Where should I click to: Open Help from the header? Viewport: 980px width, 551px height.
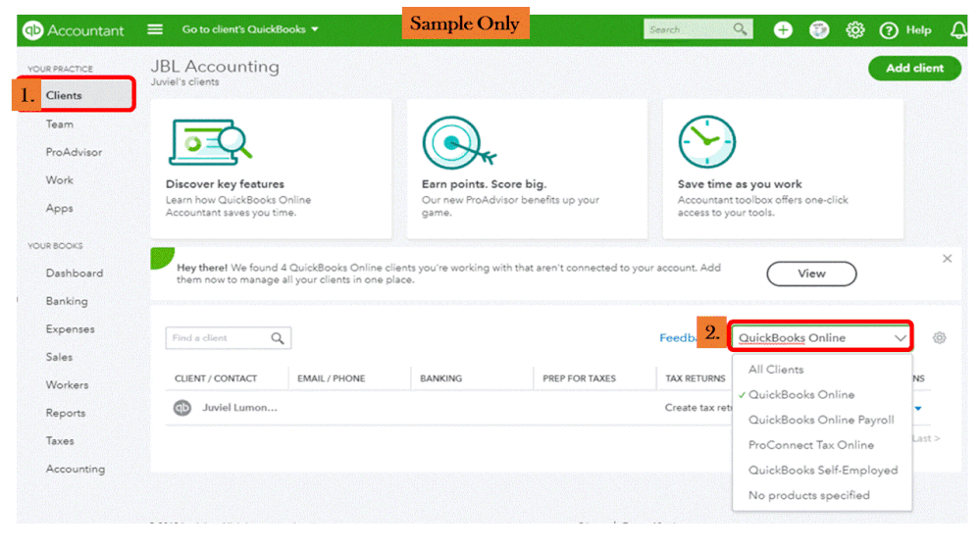(x=905, y=30)
